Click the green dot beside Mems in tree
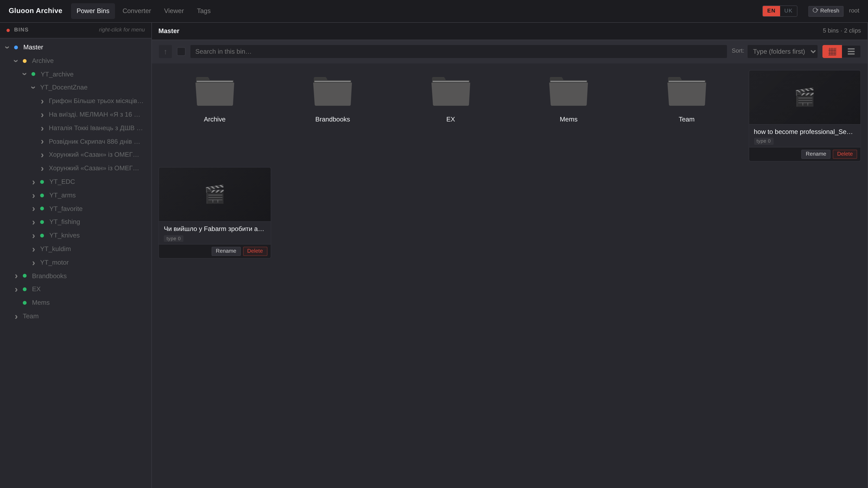 tap(25, 303)
